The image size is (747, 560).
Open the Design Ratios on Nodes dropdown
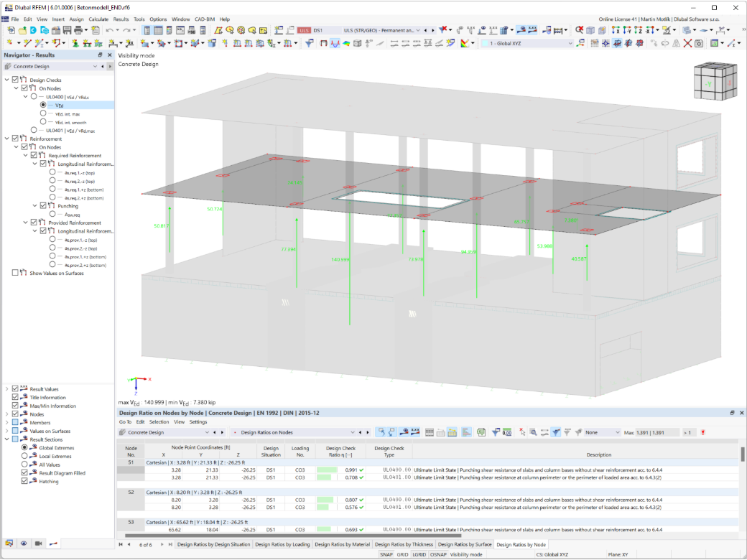[294, 432]
